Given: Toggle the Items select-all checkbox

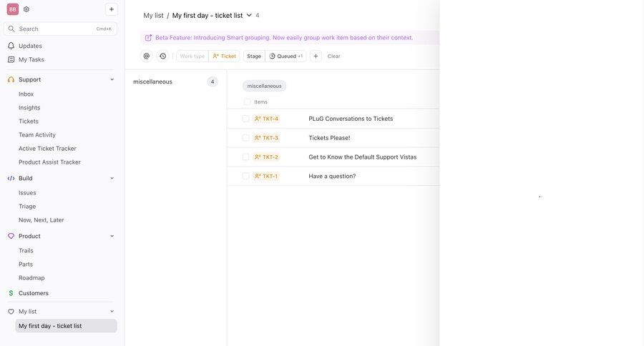Looking at the screenshot, I should tap(248, 102).
